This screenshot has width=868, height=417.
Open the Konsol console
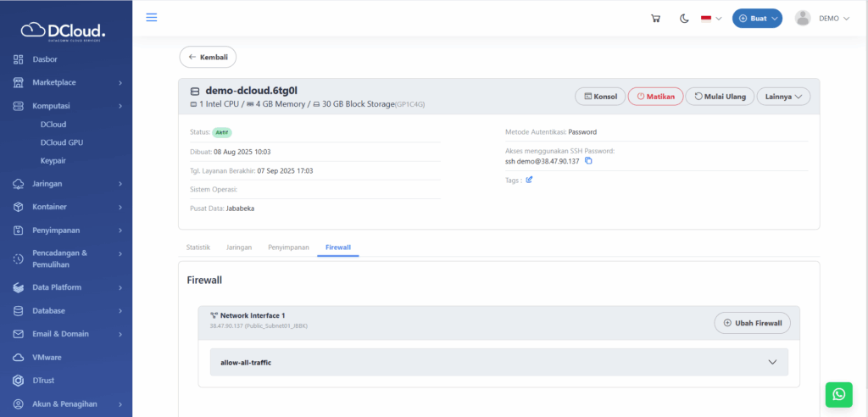[599, 97]
